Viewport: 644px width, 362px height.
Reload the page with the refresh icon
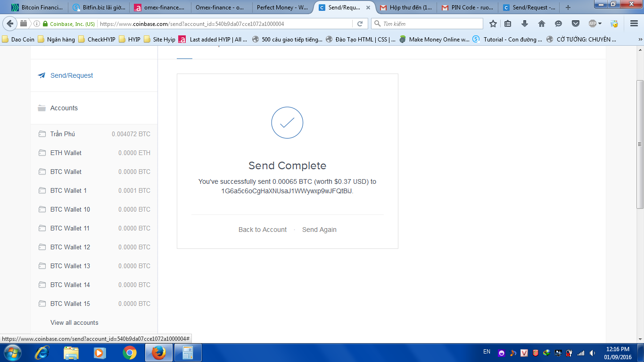pyautogui.click(x=360, y=24)
